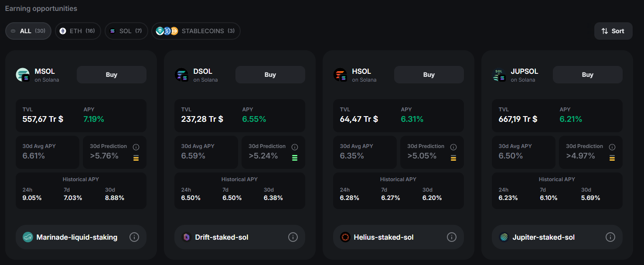Show only STABLECOINS opportunities
644x265 pixels.
[196, 31]
